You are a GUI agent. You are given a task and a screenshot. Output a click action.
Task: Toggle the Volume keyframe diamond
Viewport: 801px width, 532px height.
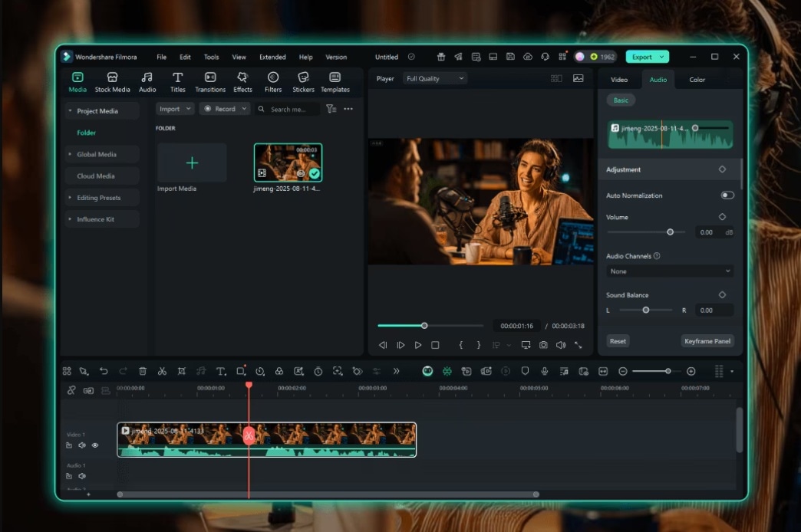722,217
